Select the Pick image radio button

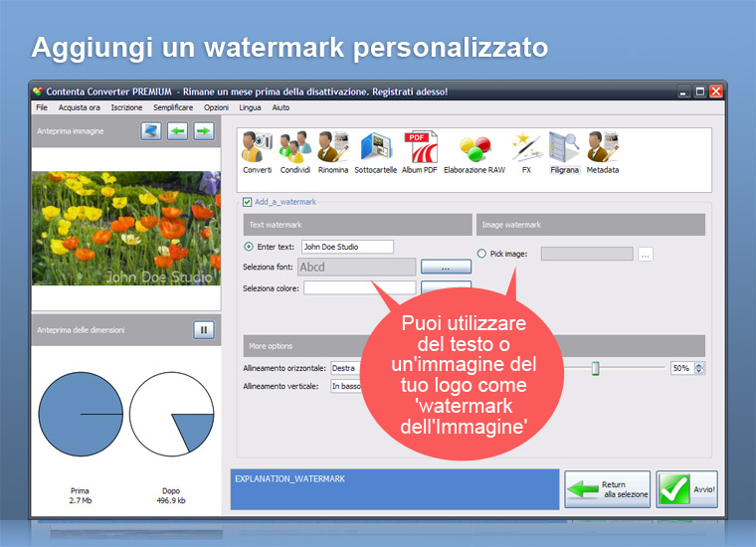click(481, 254)
